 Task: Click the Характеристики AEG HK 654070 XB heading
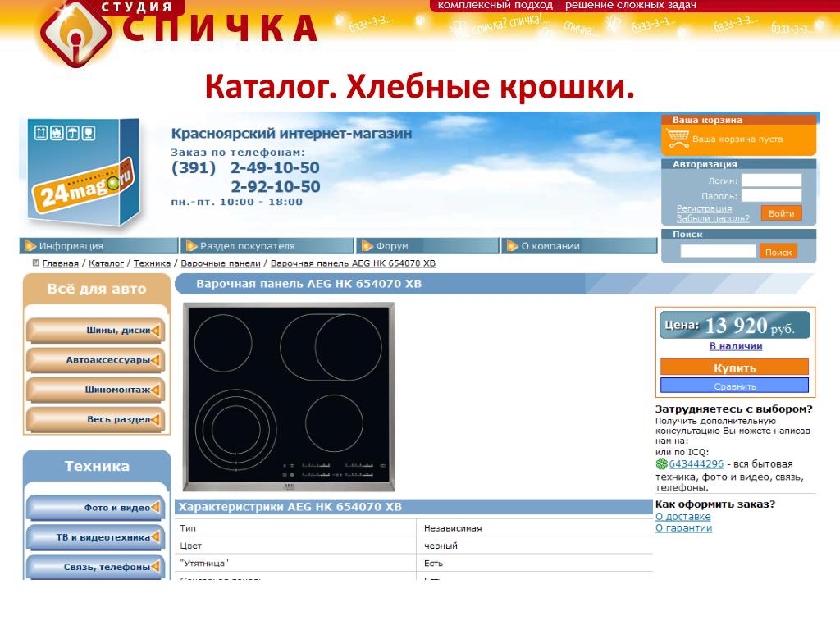coord(290,507)
